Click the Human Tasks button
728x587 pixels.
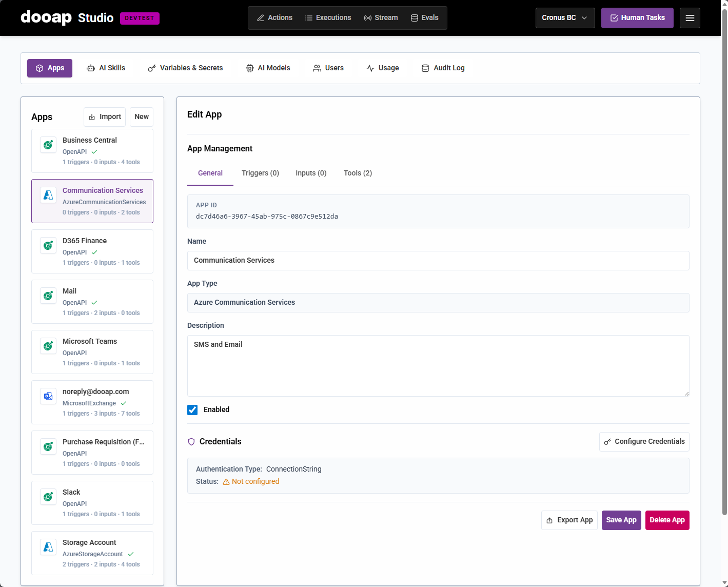[x=637, y=18]
